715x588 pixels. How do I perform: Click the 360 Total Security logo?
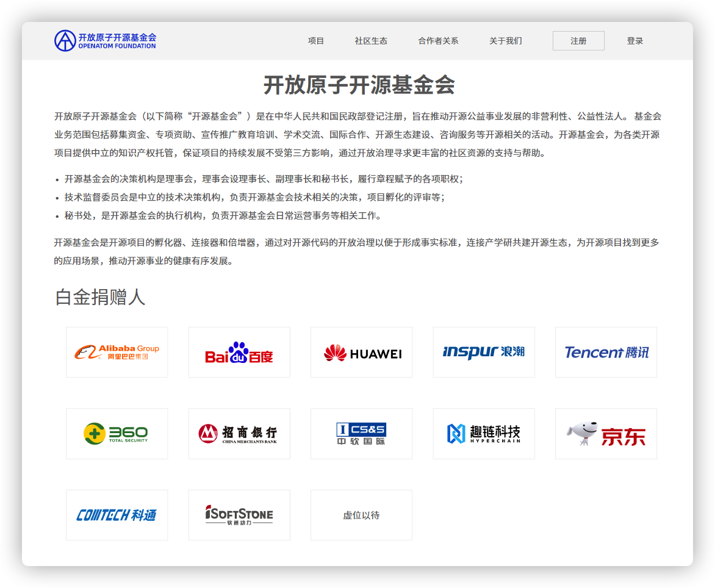click(117, 433)
